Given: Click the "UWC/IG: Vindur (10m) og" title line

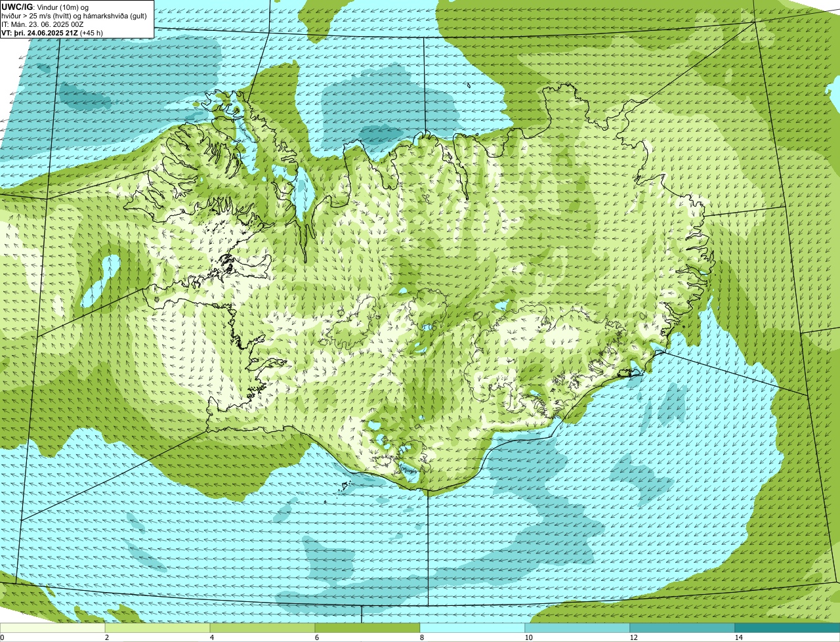Looking at the screenshot, I should click(45, 6).
